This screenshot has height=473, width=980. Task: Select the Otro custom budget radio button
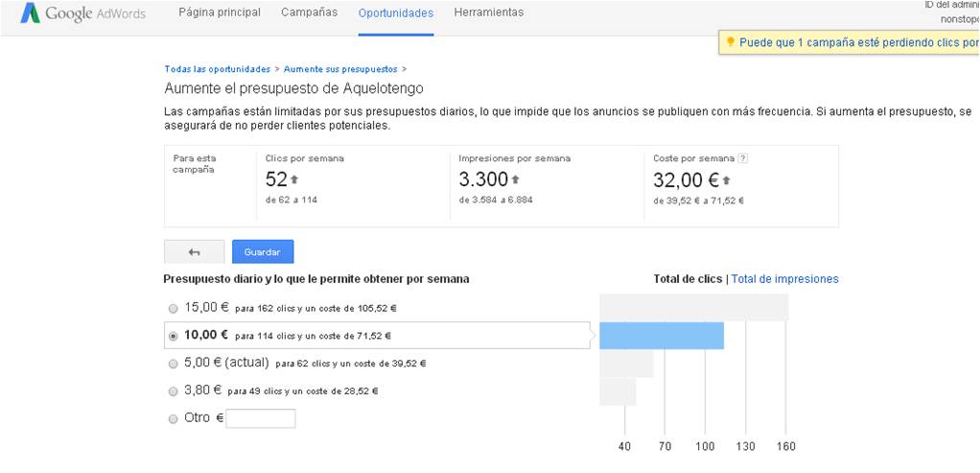[174, 419]
